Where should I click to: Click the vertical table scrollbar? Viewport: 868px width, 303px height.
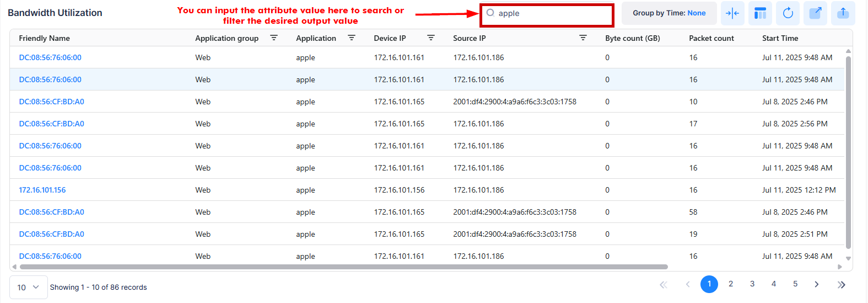coord(848,152)
